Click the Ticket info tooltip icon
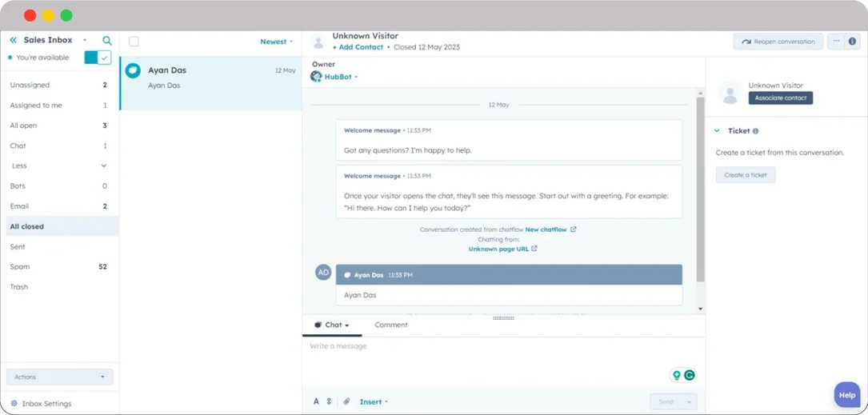868x415 pixels. click(756, 131)
